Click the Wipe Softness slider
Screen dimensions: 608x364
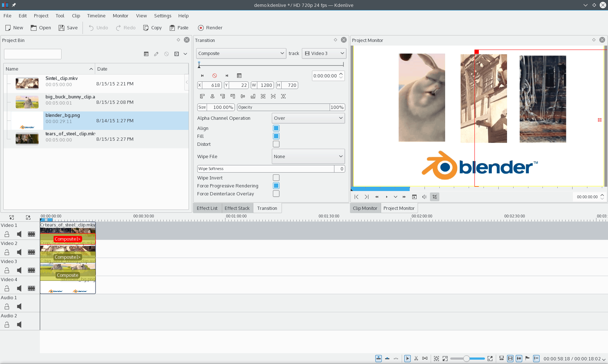click(271, 169)
